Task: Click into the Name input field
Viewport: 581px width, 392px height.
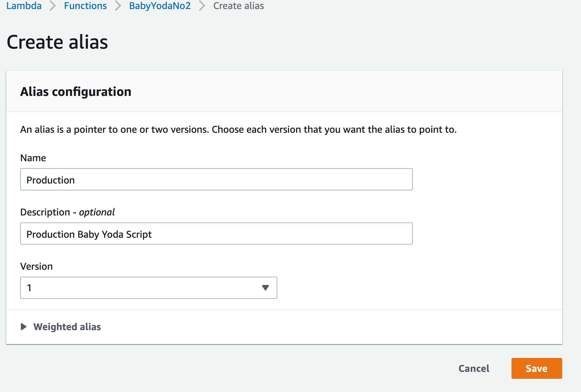Action: (x=216, y=179)
